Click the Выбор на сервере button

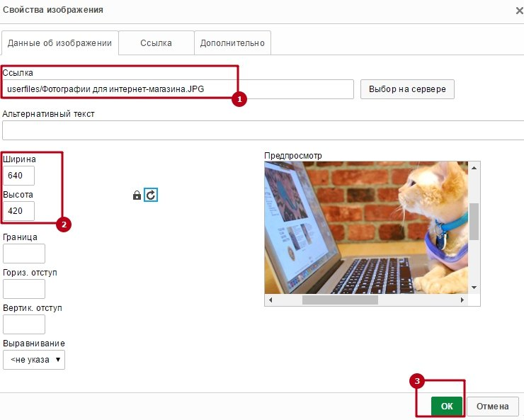click(x=407, y=89)
